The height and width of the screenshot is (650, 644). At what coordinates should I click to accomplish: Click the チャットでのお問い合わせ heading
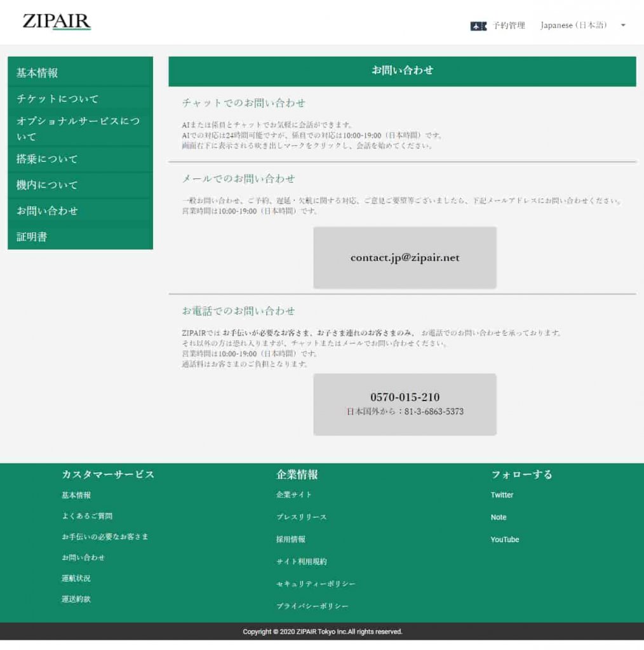(x=244, y=103)
